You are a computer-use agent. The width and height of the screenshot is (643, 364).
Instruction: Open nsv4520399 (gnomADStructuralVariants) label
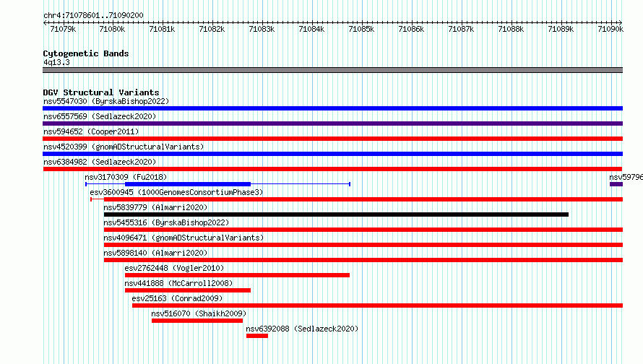click(124, 147)
